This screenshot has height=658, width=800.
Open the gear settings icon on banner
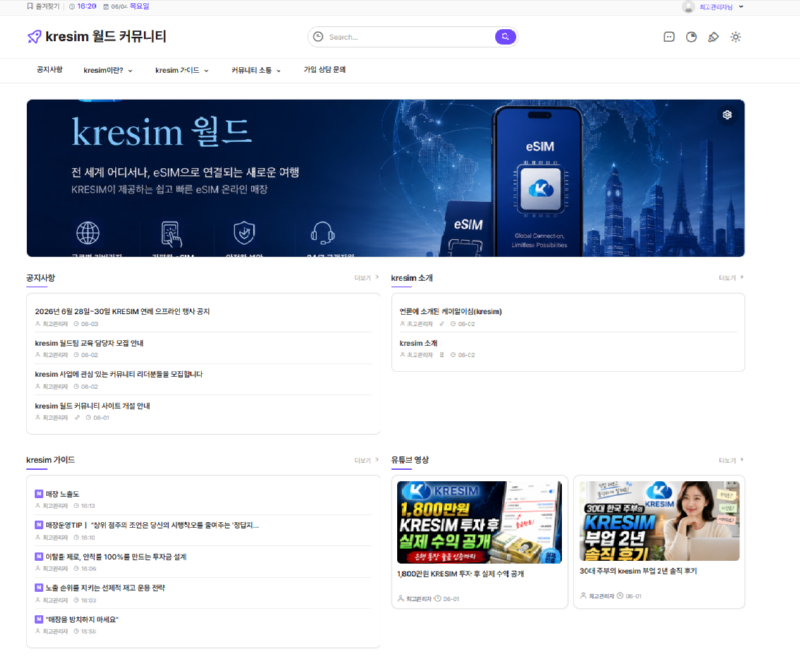[x=727, y=115]
